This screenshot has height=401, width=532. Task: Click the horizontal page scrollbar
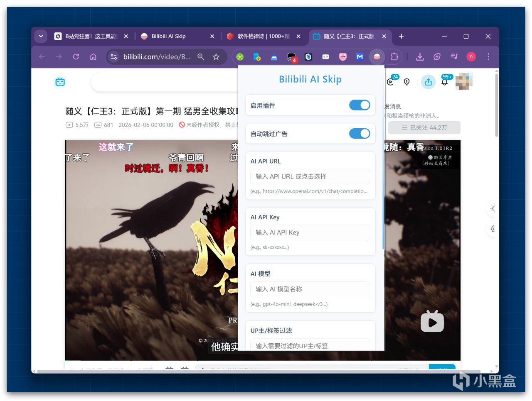[259, 371]
